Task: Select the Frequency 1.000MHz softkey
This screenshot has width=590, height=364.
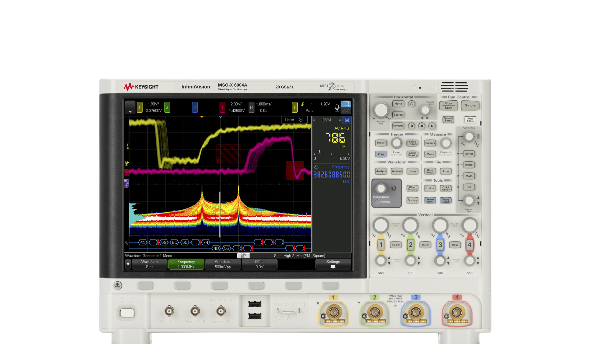Action: click(186, 264)
